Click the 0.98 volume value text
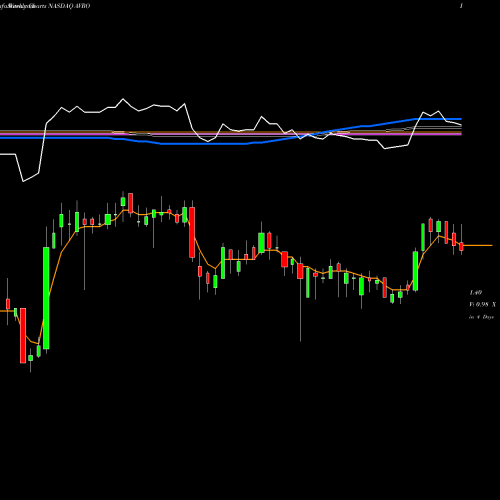 (482, 305)
